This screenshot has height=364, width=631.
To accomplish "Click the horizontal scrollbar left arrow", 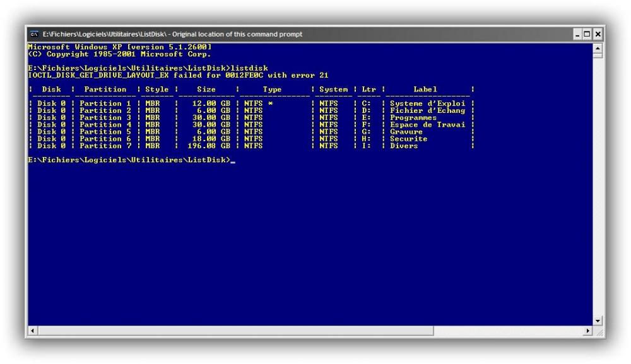I will (x=33, y=330).
